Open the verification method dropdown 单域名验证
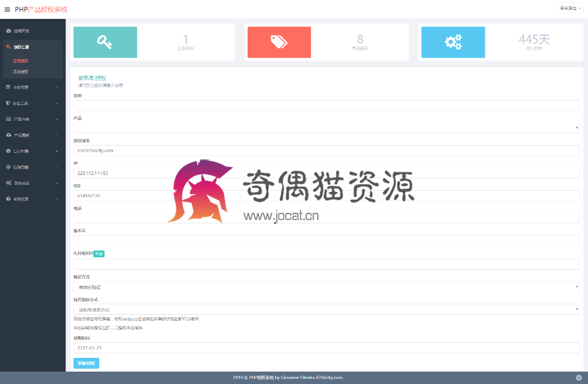The width and height of the screenshot is (588, 384). 327,287
